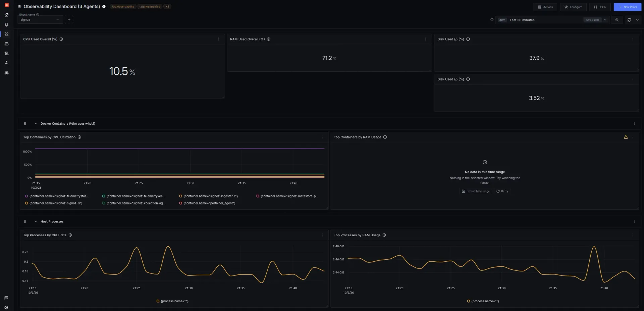Click the Actions button

click(x=545, y=7)
